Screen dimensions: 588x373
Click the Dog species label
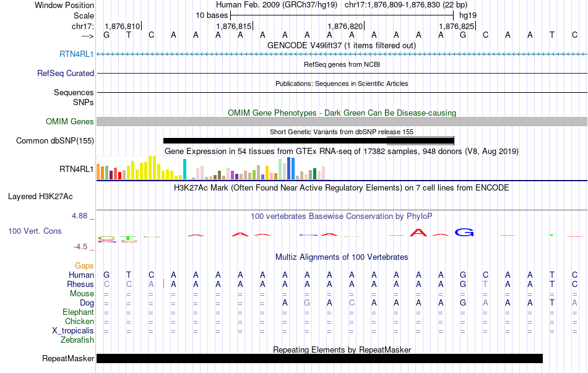tap(87, 303)
